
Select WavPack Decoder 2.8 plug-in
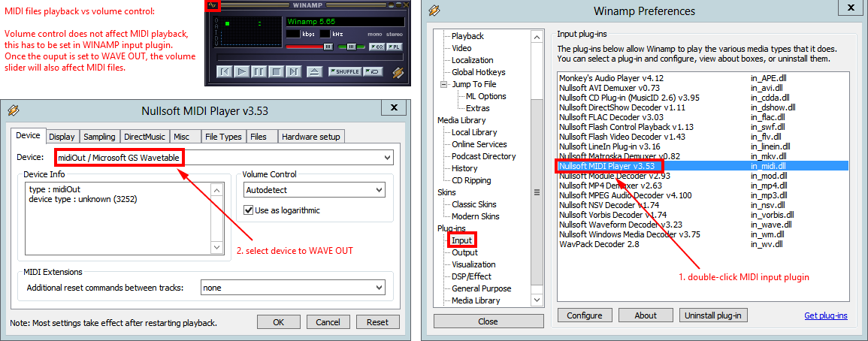[x=703, y=243]
